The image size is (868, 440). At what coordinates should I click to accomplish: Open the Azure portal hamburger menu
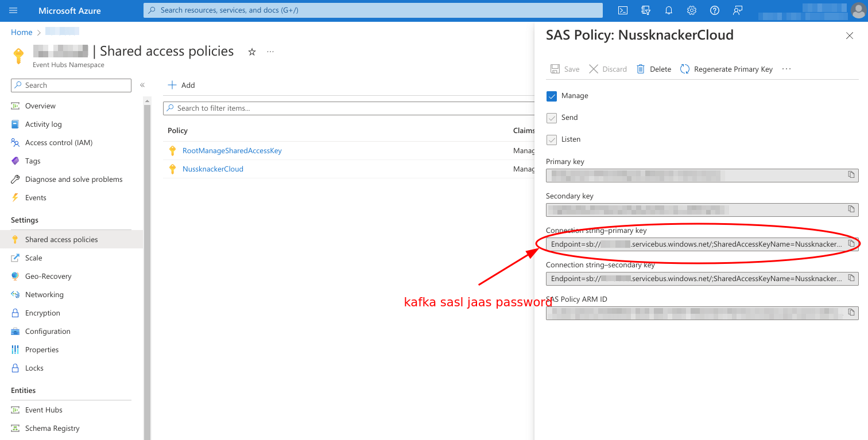[x=14, y=10]
